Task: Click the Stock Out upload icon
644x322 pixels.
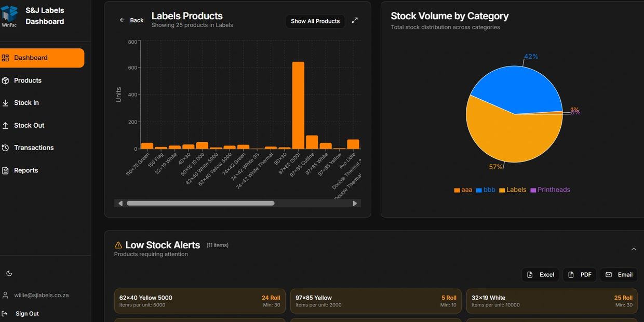Action: pos(5,125)
